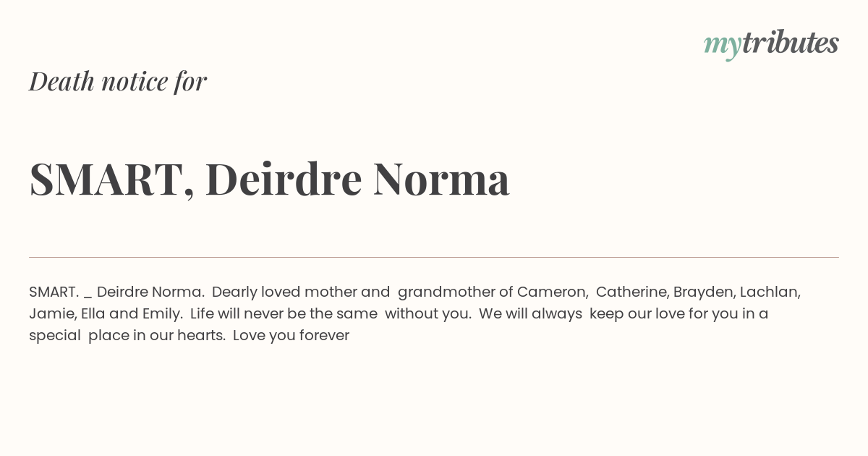Click the word Deirdre in the large heading
The image size is (868, 456).
tap(284, 179)
